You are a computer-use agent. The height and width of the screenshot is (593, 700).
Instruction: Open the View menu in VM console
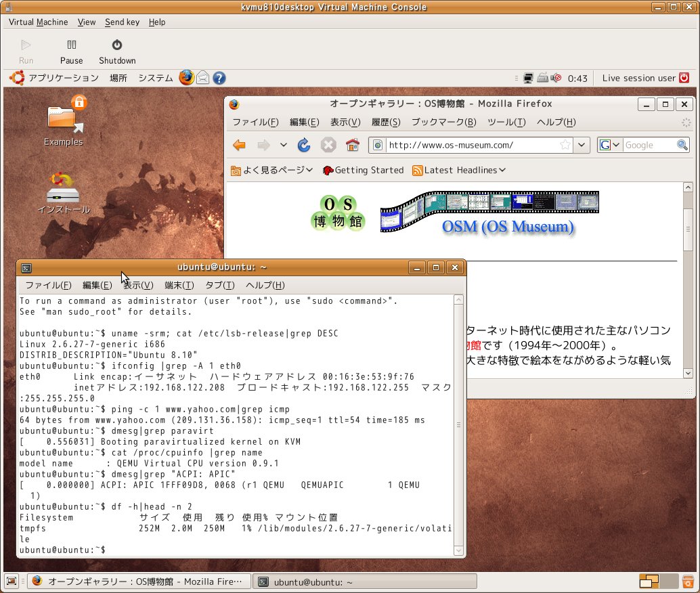pos(87,22)
